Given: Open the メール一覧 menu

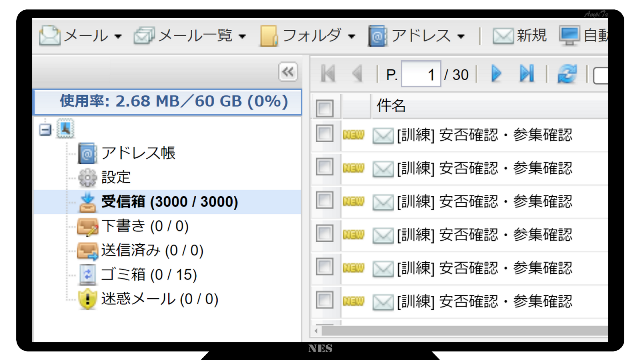Looking at the screenshot, I should tap(190, 36).
